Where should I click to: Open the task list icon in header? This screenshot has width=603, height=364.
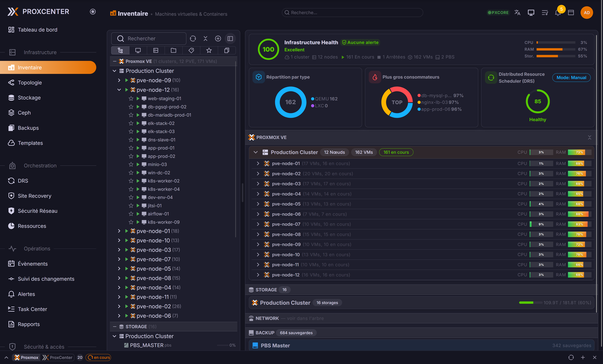[x=545, y=12]
